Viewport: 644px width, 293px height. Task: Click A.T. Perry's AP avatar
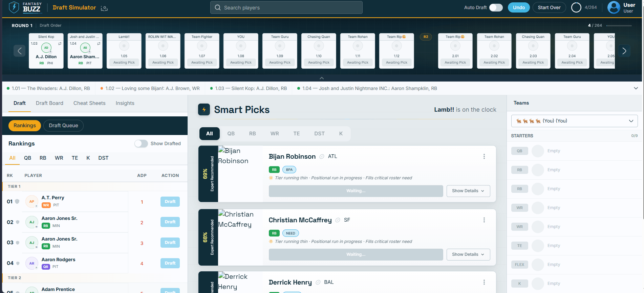[32, 202]
